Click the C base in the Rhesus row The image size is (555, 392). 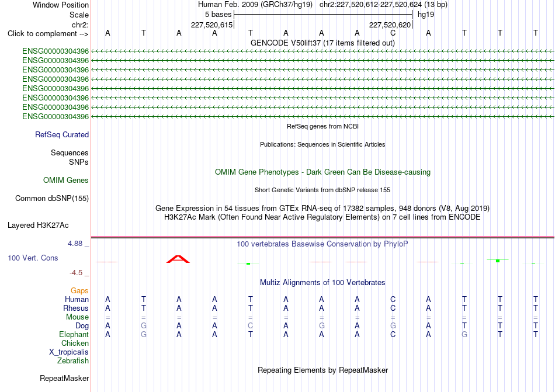coord(393,308)
